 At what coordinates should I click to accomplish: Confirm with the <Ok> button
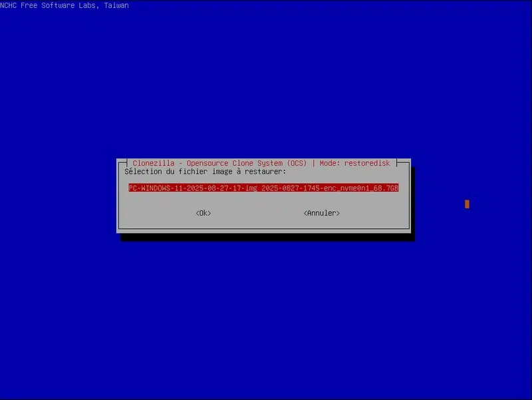(203, 213)
